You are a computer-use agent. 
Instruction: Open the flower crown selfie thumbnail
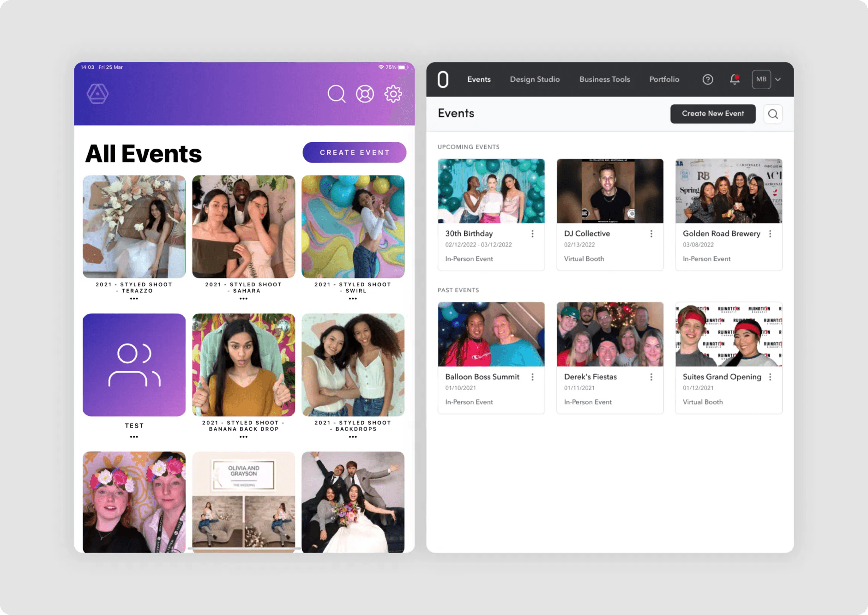pyautogui.click(x=134, y=502)
